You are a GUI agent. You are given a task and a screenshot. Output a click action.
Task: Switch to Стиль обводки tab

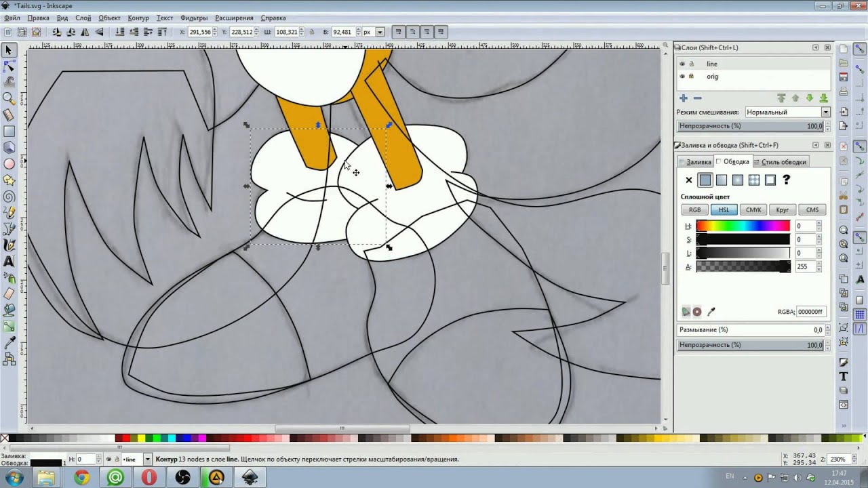pyautogui.click(x=781, y=162)
